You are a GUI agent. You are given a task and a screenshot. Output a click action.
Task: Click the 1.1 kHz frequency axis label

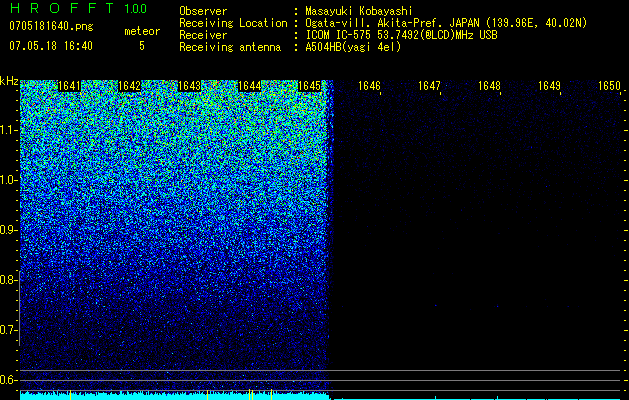7,130
